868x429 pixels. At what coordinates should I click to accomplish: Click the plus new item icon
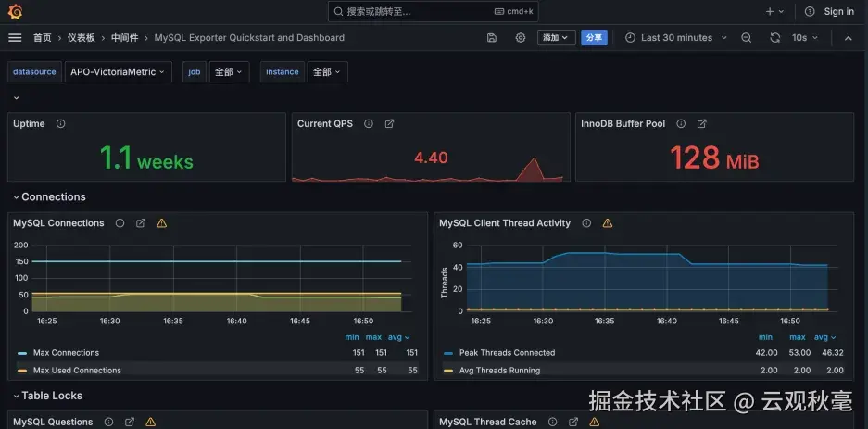coord(770,12)
